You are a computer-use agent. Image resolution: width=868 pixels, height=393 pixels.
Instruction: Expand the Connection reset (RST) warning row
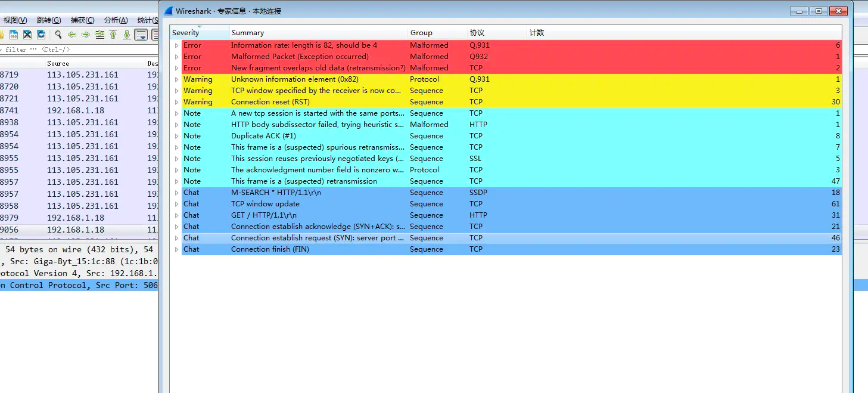[176, 101]
